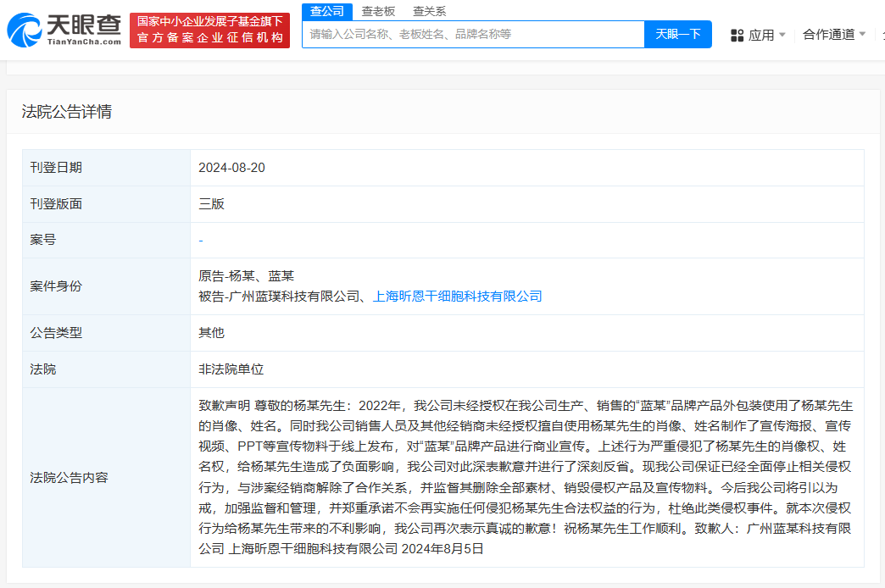Screen dimensions: 885x588
Task: Click the 法院公告内容 label cell
Action: [x=106, y=477]
